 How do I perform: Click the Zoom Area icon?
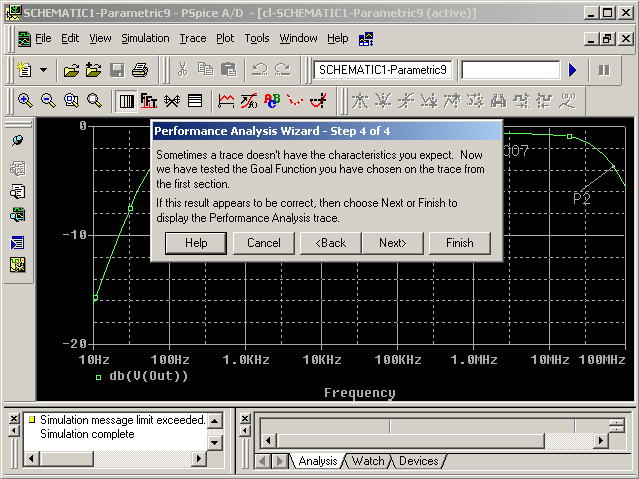coord(71,100)
